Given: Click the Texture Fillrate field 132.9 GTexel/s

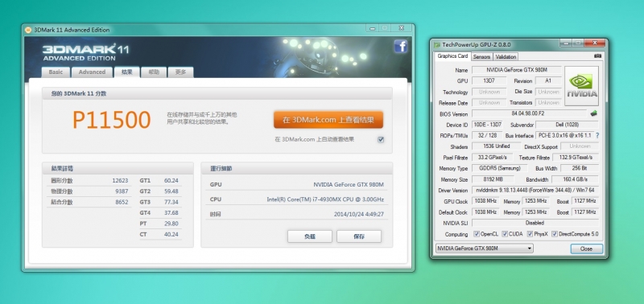Looking at the screenshot, I should (576, 157).
